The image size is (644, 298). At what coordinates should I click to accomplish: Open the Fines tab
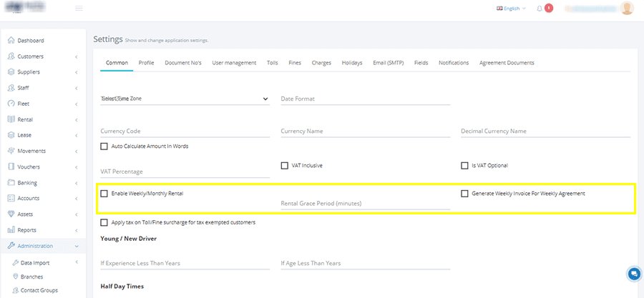295,63
